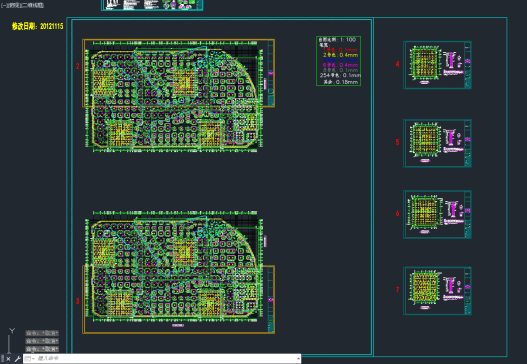Select drawing sheet thumbnail labeled 4
Viewport: 527px width, 364px height.
coord(437,65)
